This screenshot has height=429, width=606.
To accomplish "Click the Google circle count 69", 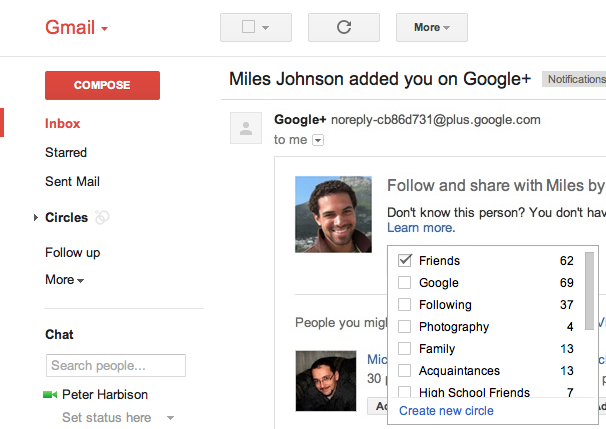I will (567, 283).
